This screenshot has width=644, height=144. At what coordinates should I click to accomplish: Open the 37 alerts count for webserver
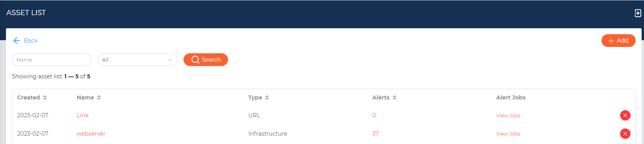[x=375, y=134]
